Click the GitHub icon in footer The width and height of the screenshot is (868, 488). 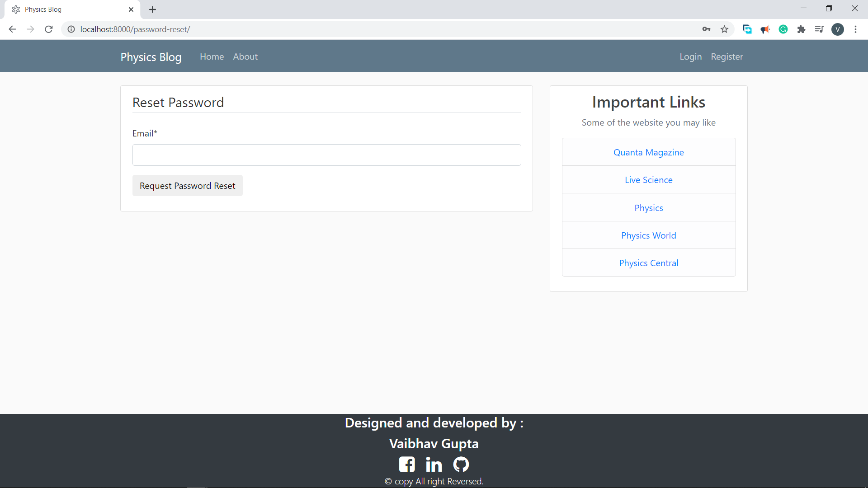[x=461, y=464]
